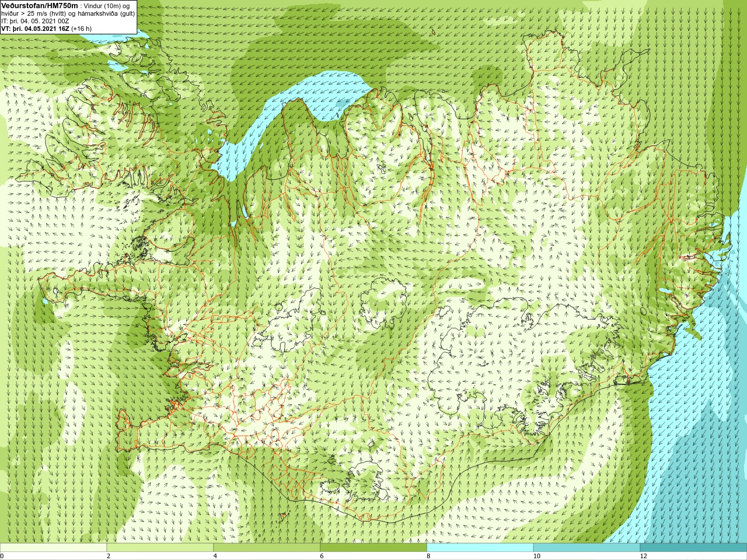Click the legend value '12'
Viewport: 747px width, 560px height.
[x=643, y=556]
